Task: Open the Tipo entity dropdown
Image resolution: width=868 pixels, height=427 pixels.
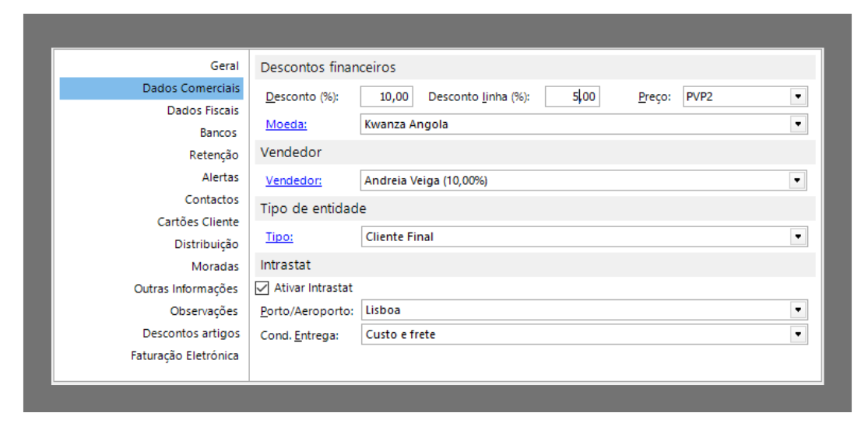Action: coord(797,237)
